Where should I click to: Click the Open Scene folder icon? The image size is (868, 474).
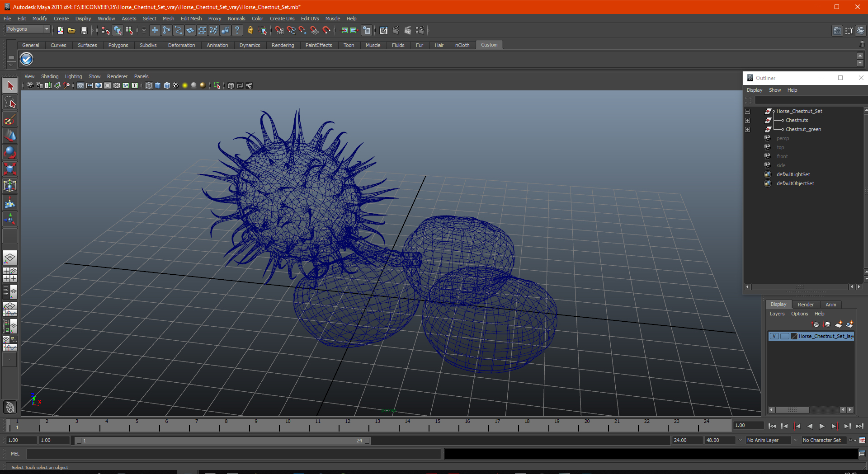[x=71, y=30]
